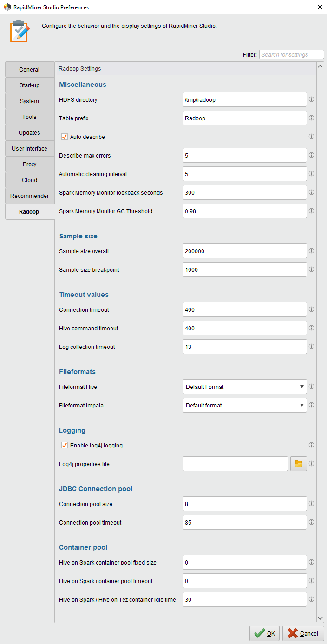Click info icon for Sample size overall

click(x=312, y=251)
